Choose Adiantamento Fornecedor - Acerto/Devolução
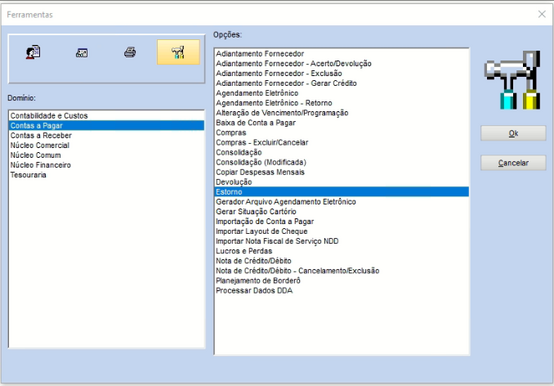554x386 pixels. pyautogui.click(x=342, y=64)
